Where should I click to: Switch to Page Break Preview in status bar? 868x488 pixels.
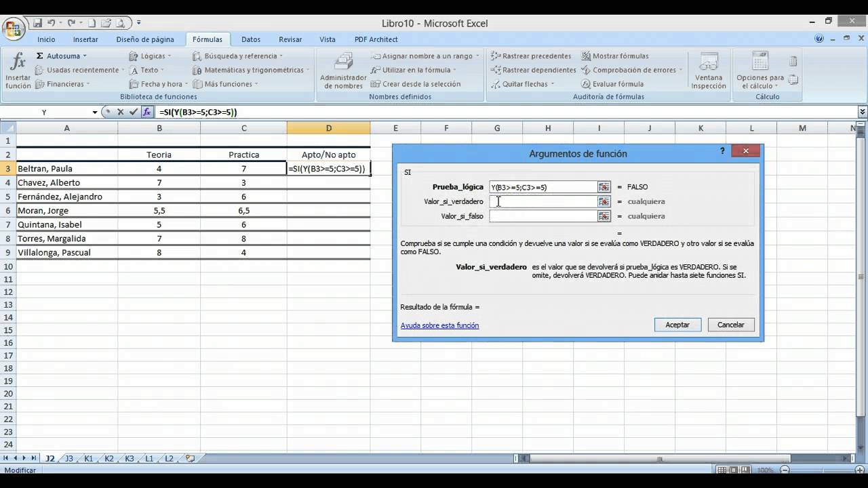[x=745, y=470]
